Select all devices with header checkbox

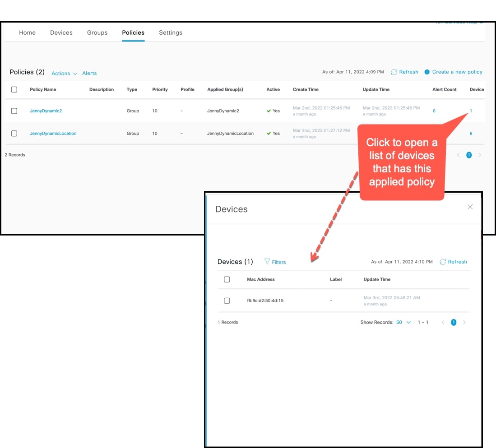pos(227,279)
